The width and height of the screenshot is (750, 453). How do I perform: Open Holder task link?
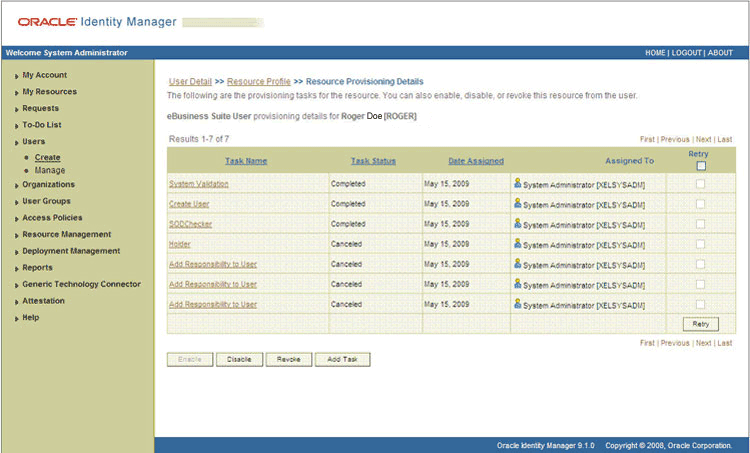click(x=179, y=244)
